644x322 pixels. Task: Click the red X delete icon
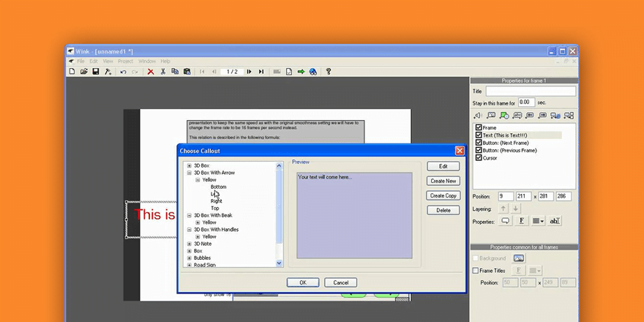pyautogui.click(x=151, y=72)
